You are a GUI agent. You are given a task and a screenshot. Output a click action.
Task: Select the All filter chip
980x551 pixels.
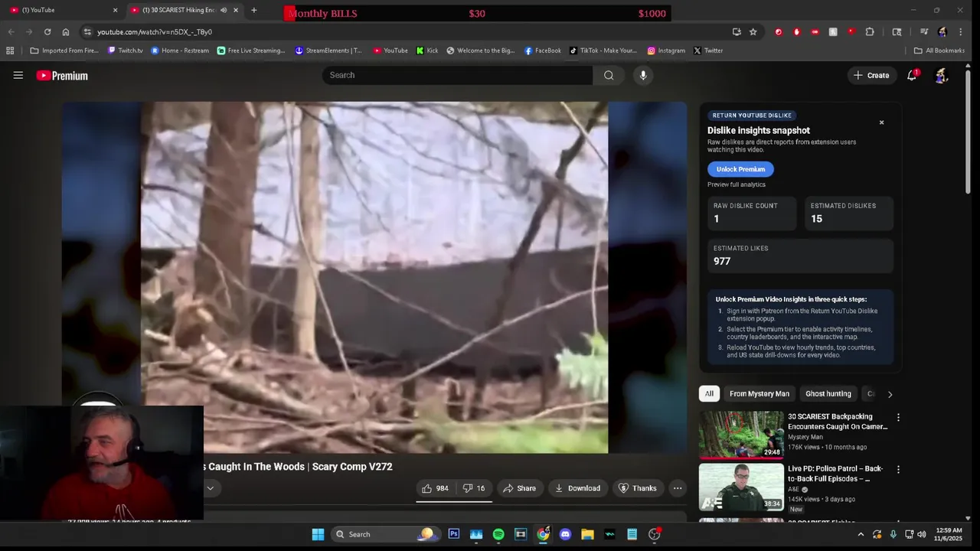tap(709, 394)
